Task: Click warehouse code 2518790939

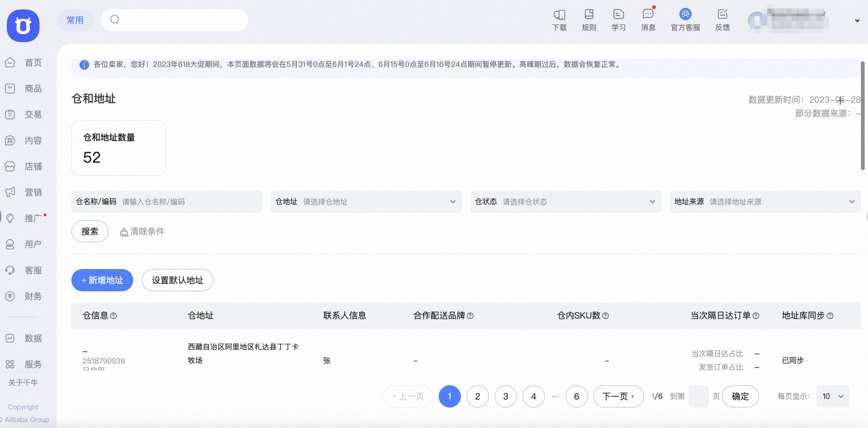Action: (104, 361)
